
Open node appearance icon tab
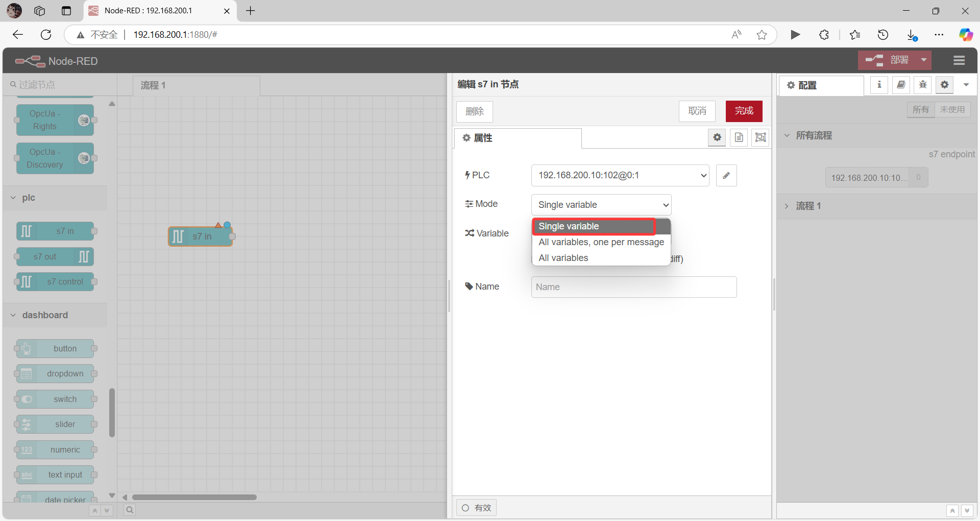tap(761, 137)
